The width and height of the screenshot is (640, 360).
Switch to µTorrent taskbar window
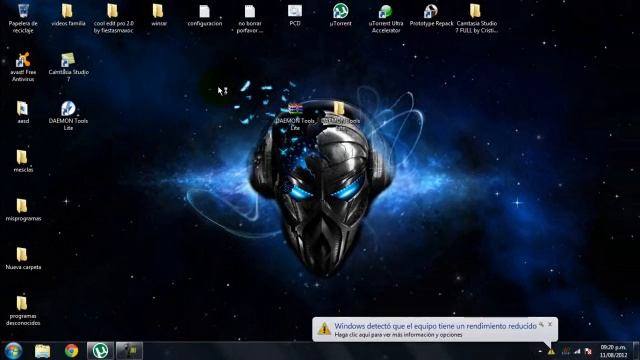pyautogui.click(x=100, y=351)
